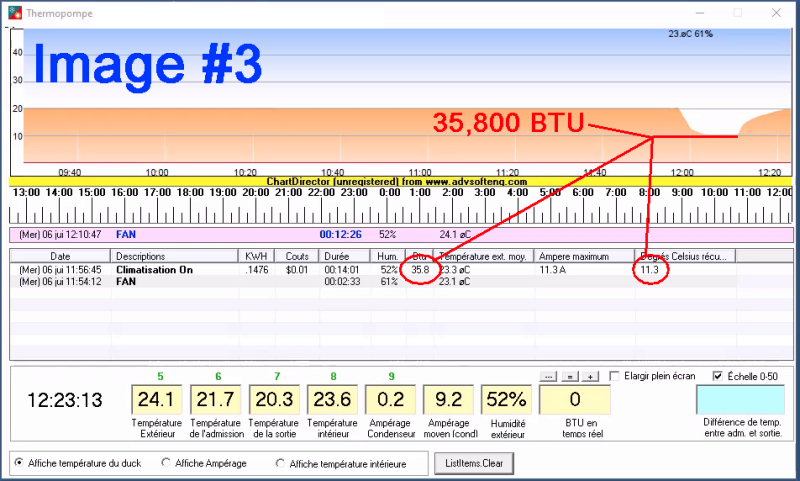The width and height of the screenshot is (800, 481).
Task: Click the Température Extérieur value 24.1
Action: [157, 399]
